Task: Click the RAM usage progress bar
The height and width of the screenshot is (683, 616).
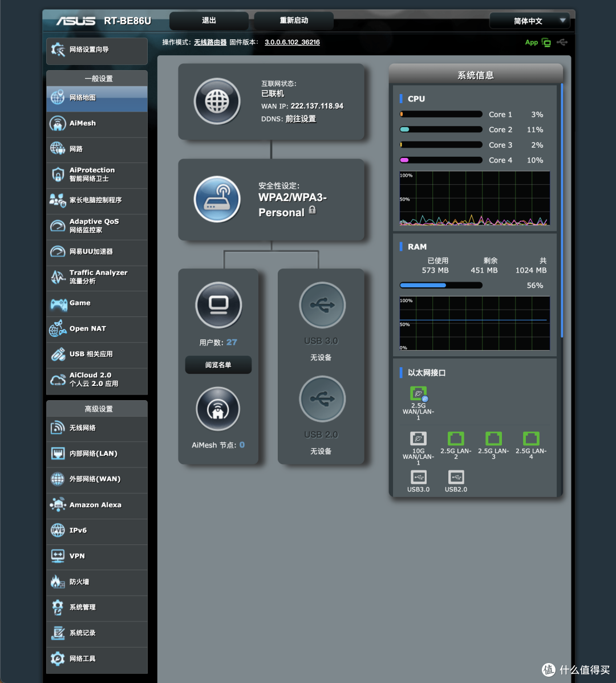Action: pos(441,285)
